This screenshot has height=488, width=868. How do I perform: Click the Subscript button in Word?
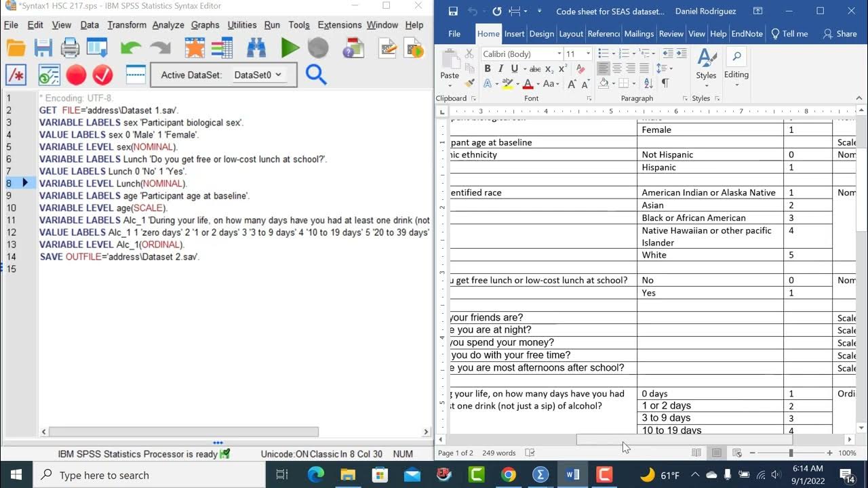(x=550, y=69)
